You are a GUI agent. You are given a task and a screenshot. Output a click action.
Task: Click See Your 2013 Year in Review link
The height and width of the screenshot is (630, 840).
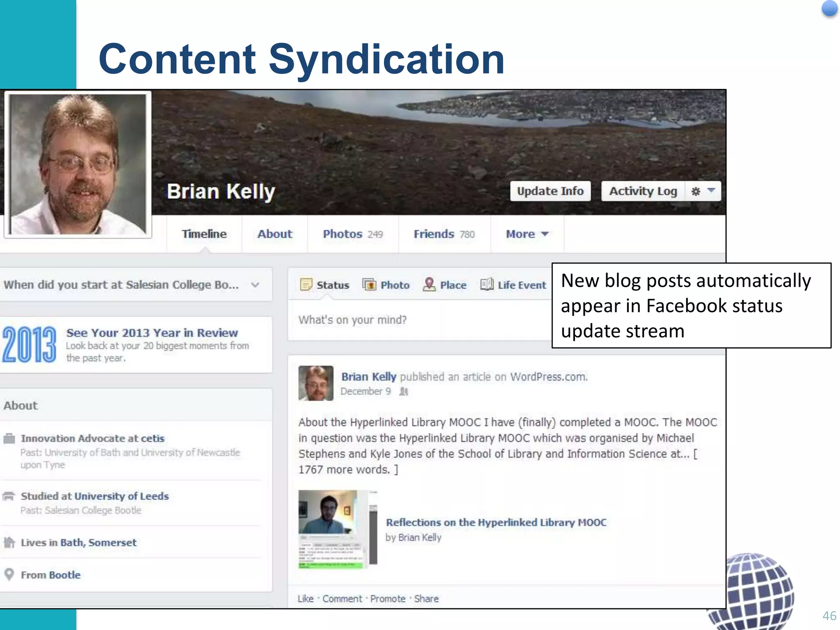(x=152, y=333)
